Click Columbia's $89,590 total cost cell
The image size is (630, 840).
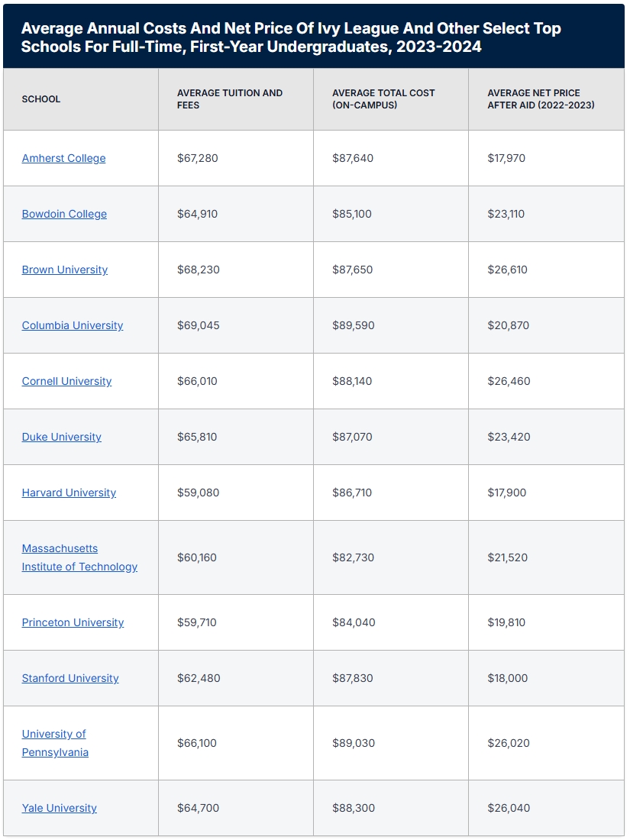point(353,325)
